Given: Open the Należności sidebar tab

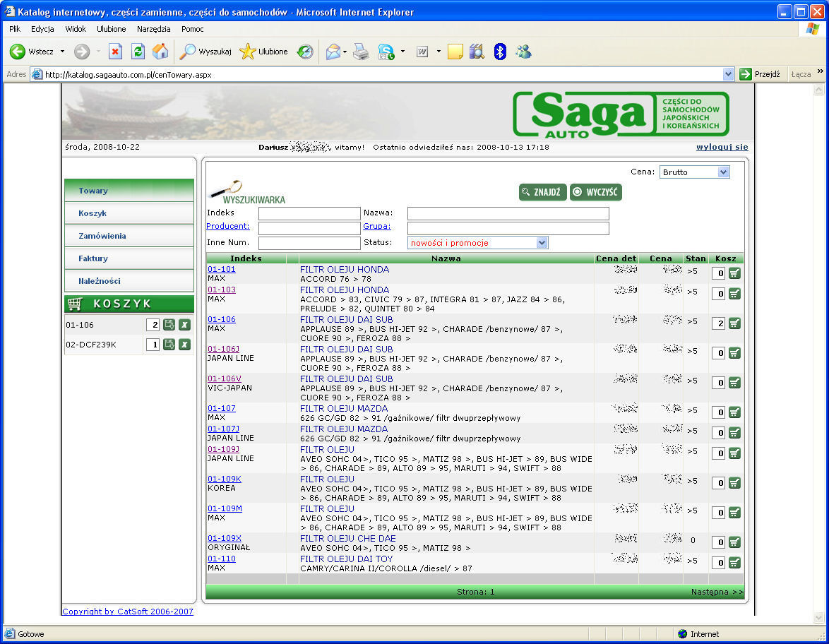Looking at the screenshot, I should [x=129, y=281].
